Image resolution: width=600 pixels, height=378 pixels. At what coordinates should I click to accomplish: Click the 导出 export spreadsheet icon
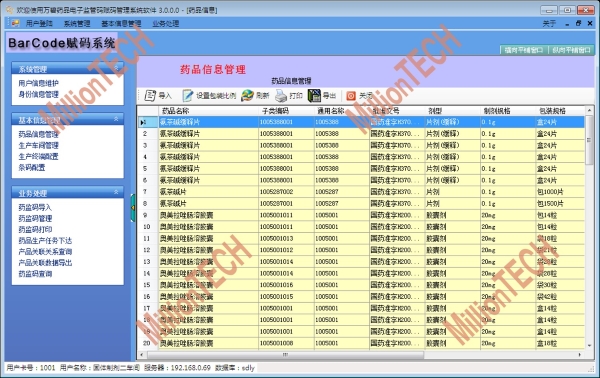314,96
